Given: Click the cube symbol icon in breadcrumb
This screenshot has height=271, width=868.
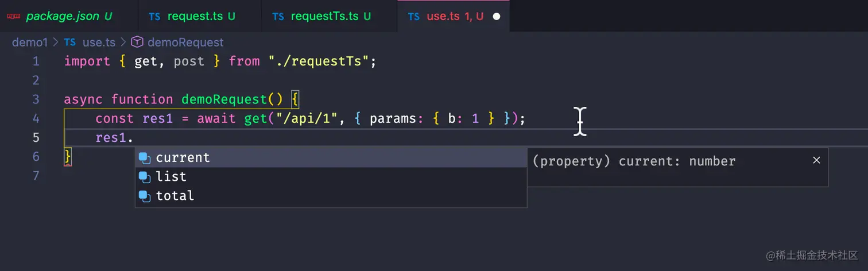Looking at the screenshot, I should point(137,42).
